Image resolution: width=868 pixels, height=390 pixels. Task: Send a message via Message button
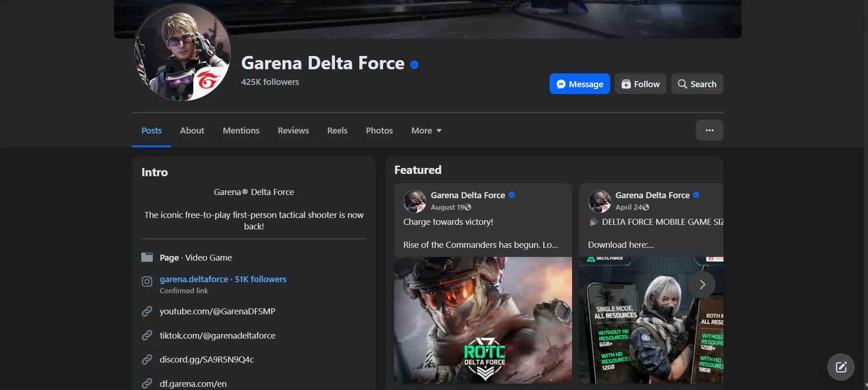pos(579,84)
